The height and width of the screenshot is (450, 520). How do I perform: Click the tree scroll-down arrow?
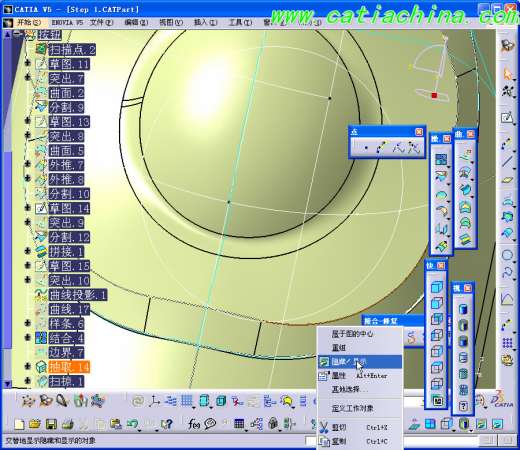(x=7, y=384)
